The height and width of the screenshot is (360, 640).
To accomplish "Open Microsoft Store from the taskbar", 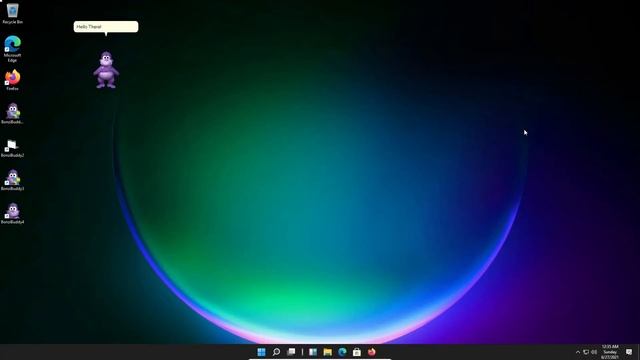I will pyautogui.click(x=357, y=352).
